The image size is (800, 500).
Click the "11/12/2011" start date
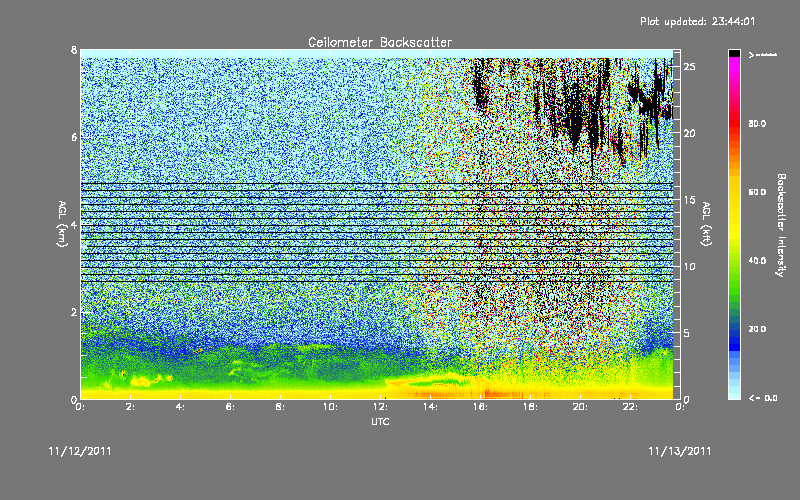[80, 452]
